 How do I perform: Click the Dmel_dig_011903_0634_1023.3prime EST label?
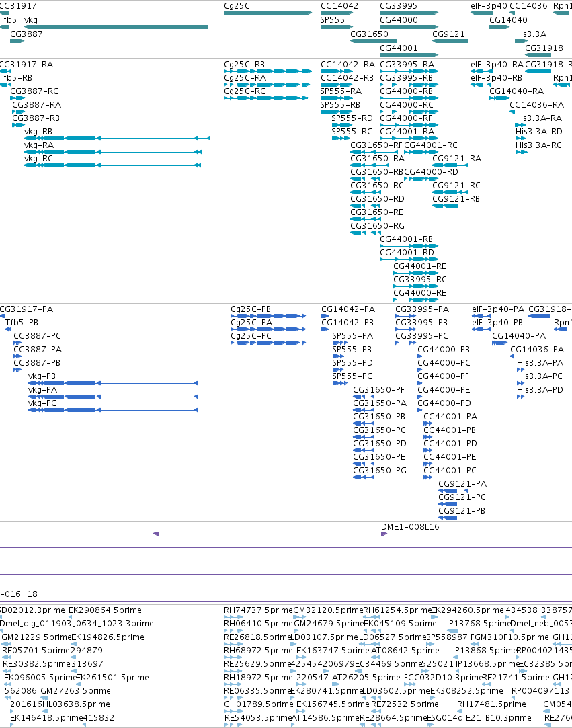point(77,624)
